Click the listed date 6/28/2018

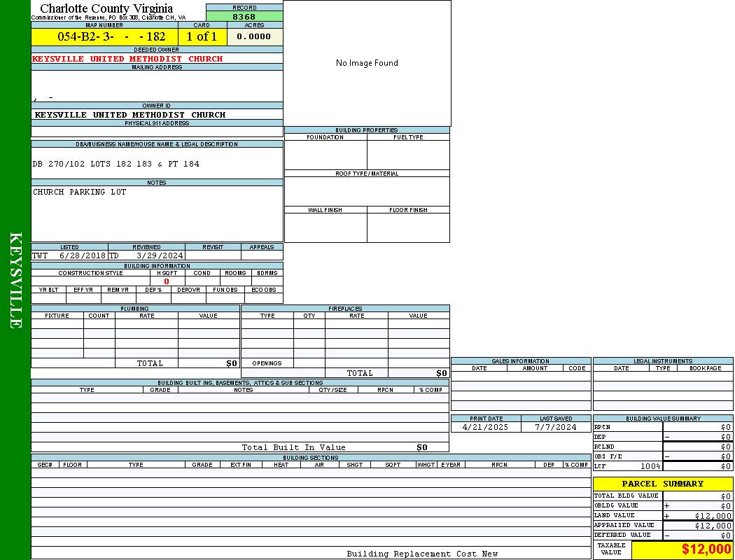point(82,255)
